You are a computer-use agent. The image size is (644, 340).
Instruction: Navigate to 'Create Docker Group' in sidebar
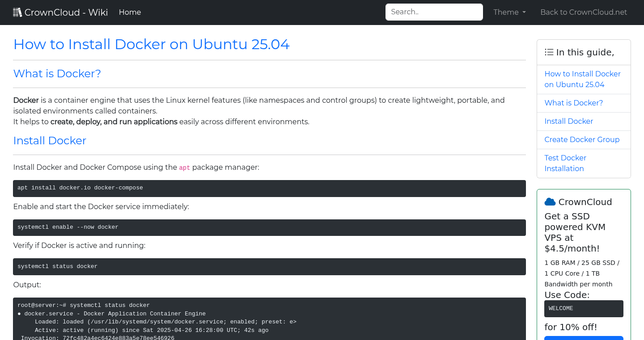pyautogui.click(x=581, y=140)
